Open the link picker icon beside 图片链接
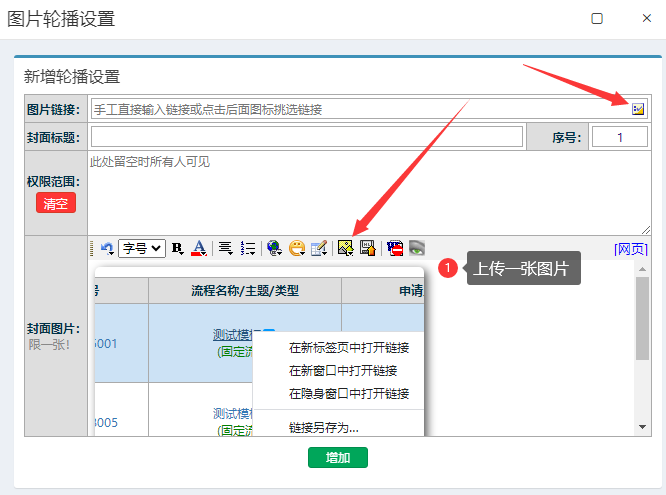The image size is (666, 495). tap(638, 109)
